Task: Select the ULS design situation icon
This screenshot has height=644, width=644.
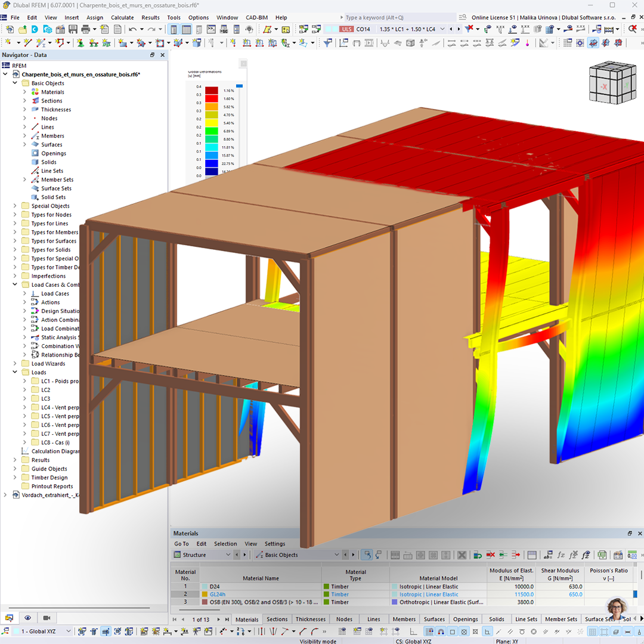Action: [346, 28]
